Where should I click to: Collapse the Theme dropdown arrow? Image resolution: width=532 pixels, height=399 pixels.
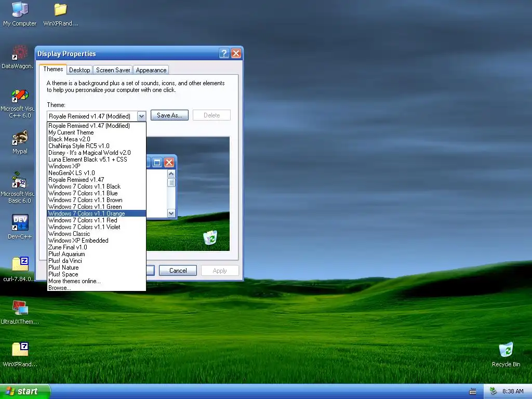[x=141, y=116]
